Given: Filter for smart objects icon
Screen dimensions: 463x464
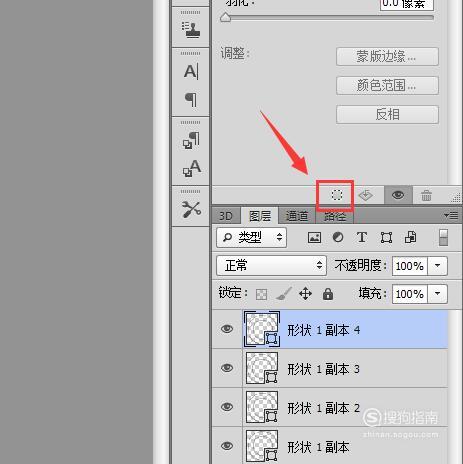Looking at the screenshot, I should coord(410,238).
